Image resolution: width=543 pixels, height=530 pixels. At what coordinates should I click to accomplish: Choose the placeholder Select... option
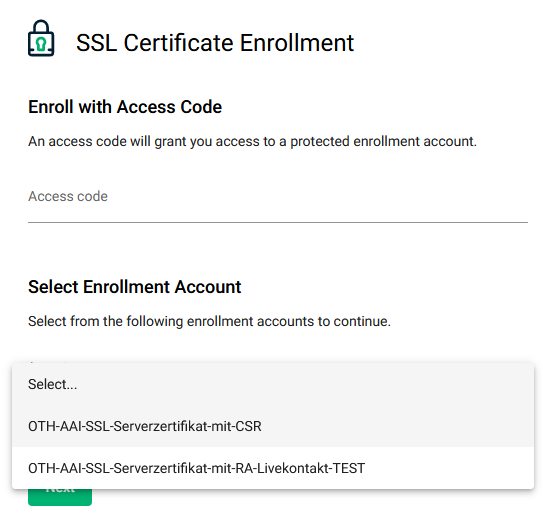[273, 384]
